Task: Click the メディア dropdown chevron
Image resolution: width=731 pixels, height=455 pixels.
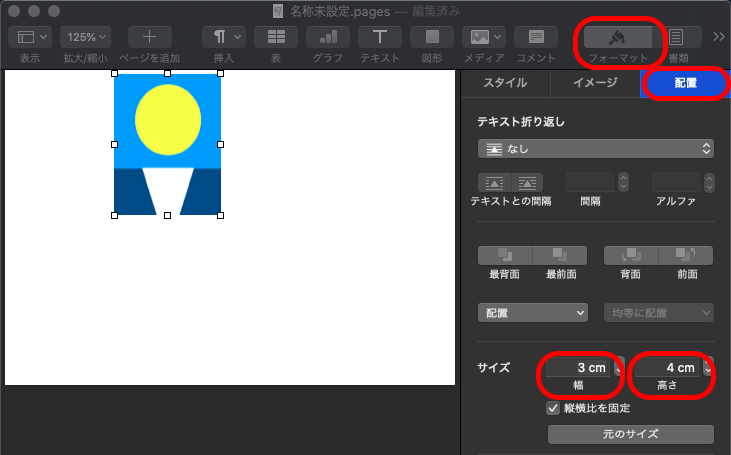Action: pyautogui.click(x=497, y=37)
